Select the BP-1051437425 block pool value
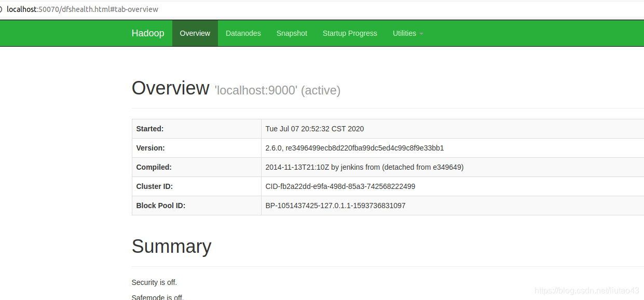 coord(335,206)
